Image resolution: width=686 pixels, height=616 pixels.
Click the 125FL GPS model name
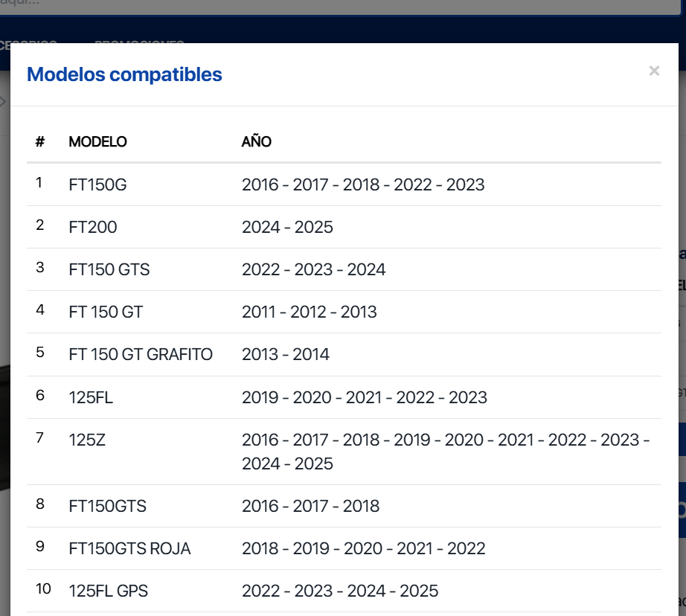point(109,591)
